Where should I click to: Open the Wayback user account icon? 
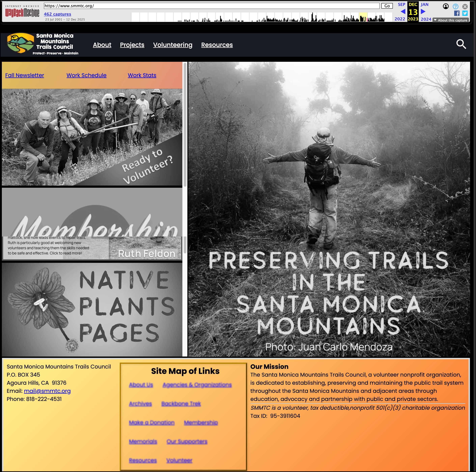pos(445,6)
